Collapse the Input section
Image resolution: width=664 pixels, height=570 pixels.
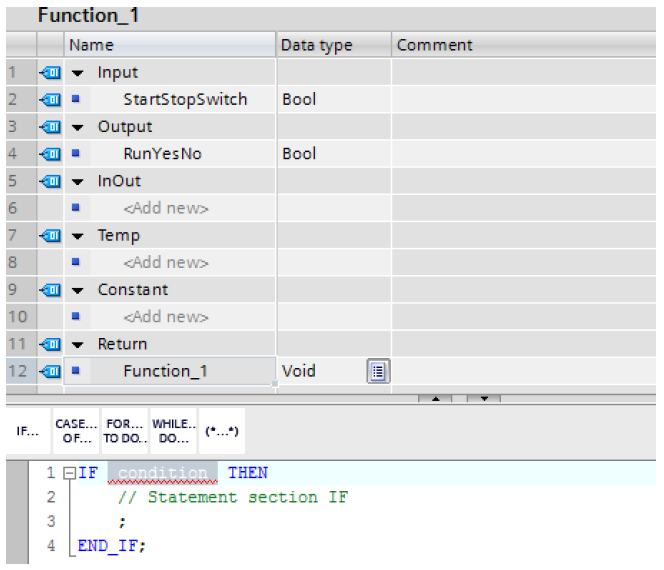click(77, 73)
